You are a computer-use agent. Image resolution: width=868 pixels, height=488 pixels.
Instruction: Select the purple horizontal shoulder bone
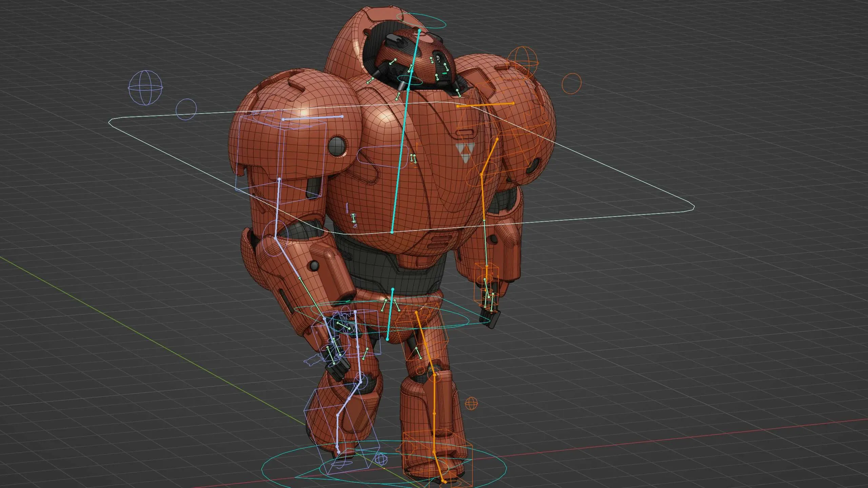point(313,118)
